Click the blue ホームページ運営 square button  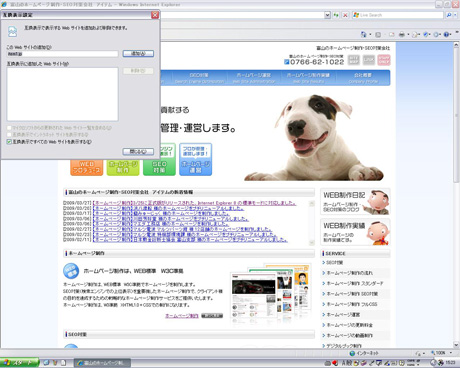[195, 159]
